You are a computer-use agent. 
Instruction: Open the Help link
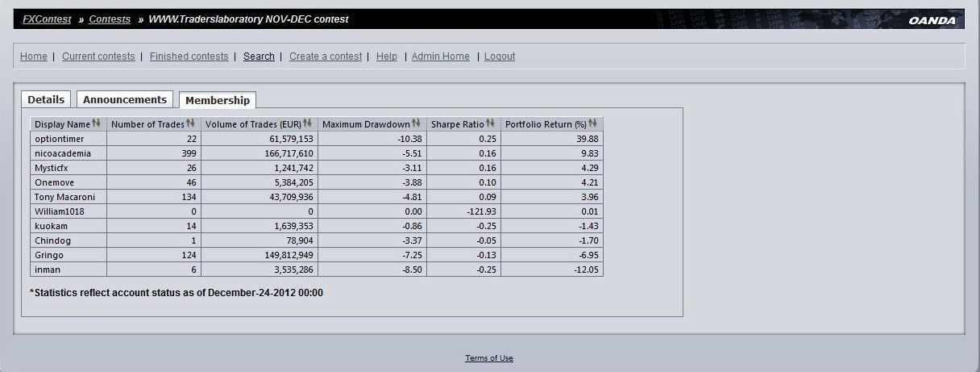coord(387,56)
